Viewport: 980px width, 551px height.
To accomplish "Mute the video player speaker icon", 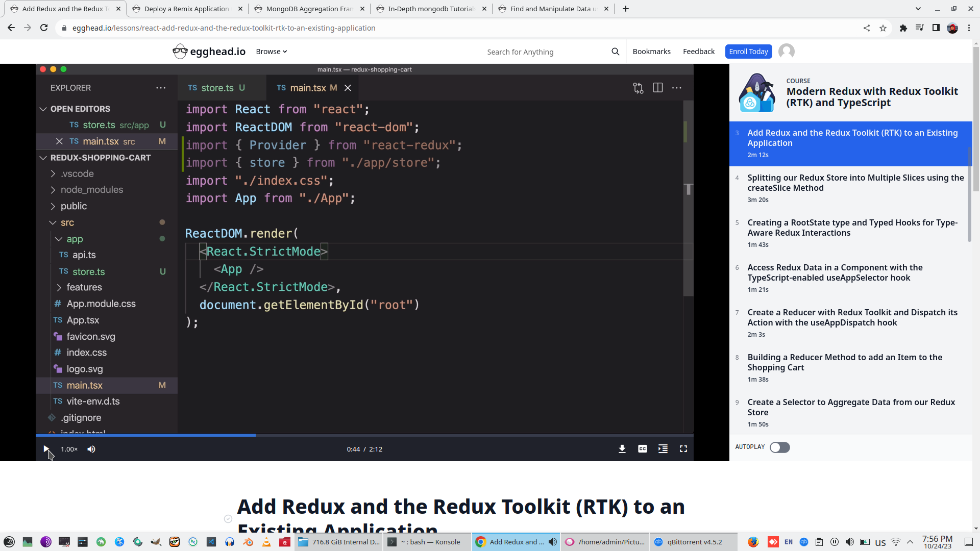I will point(91,449).
